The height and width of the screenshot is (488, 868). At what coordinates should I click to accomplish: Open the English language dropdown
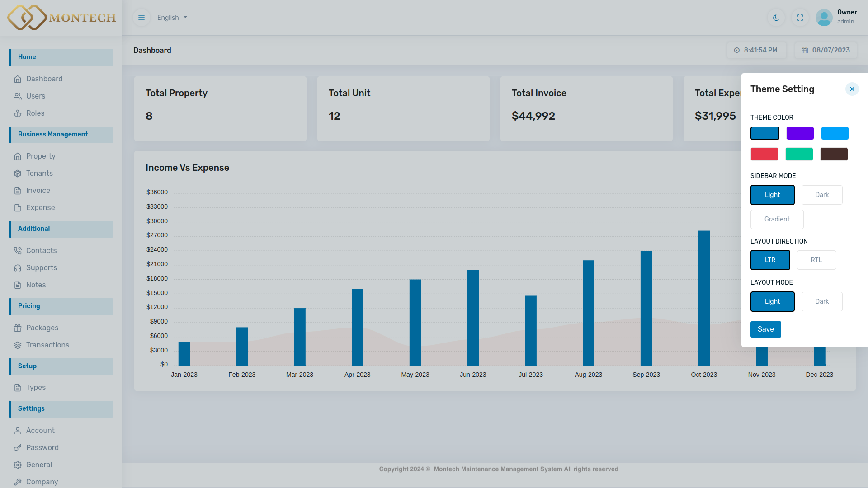pos(172,18)
